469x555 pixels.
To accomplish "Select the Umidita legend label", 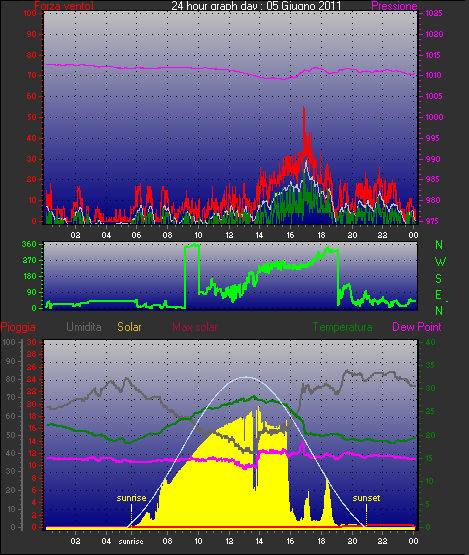I will point(84,327).
